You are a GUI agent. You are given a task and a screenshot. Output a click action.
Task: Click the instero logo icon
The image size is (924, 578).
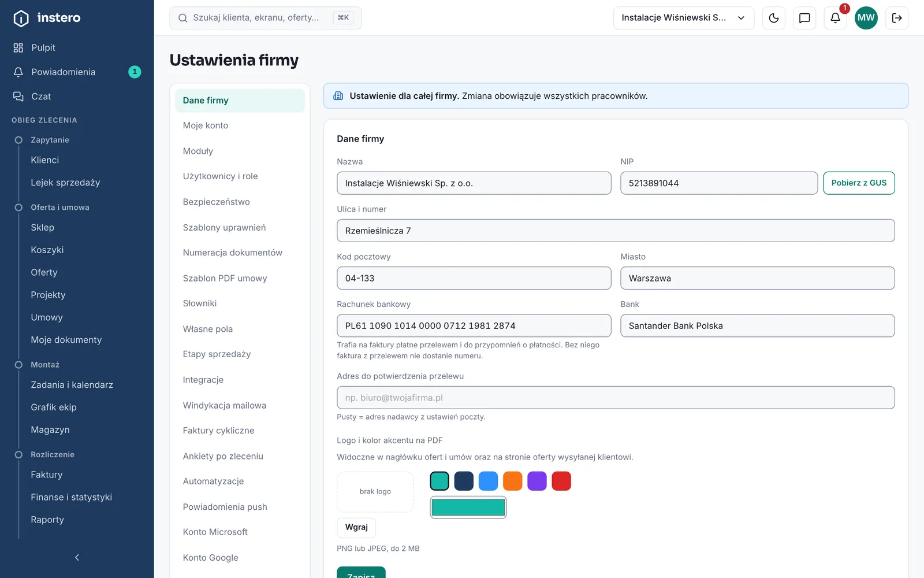(21, 18)
